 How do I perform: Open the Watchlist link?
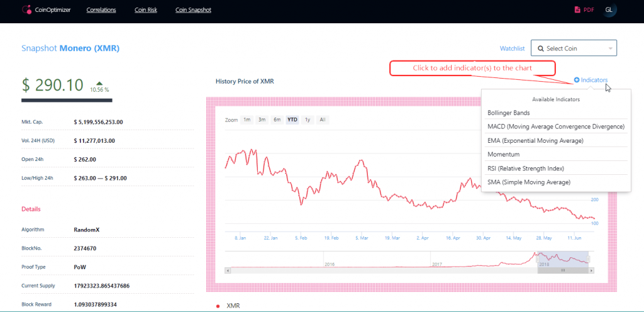click(512, 48)
